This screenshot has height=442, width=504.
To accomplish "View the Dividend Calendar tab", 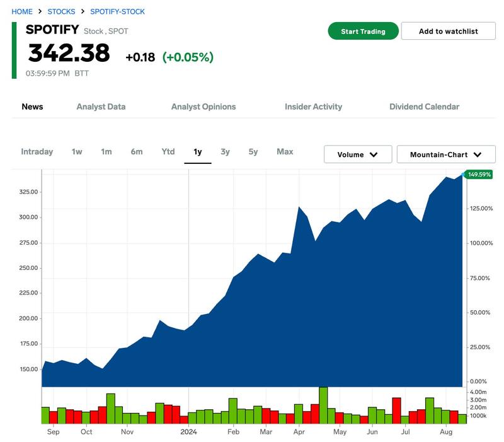I will point(424,107).
